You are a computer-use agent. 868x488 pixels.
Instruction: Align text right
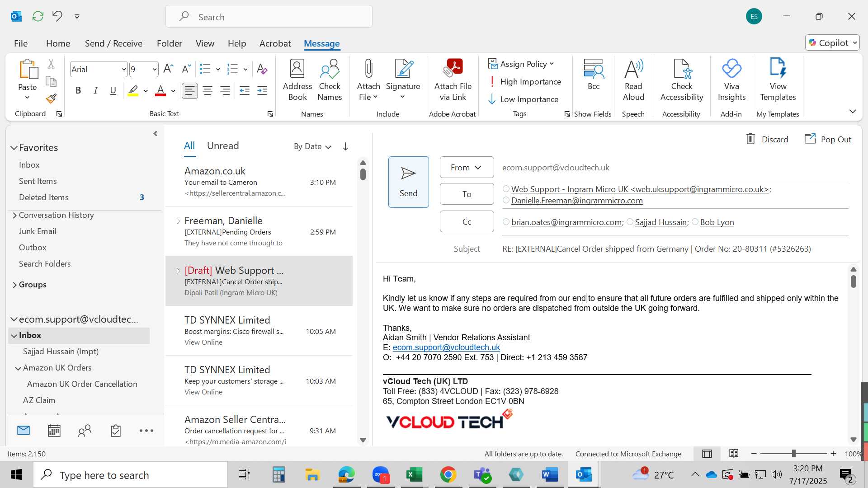(225, 91)
